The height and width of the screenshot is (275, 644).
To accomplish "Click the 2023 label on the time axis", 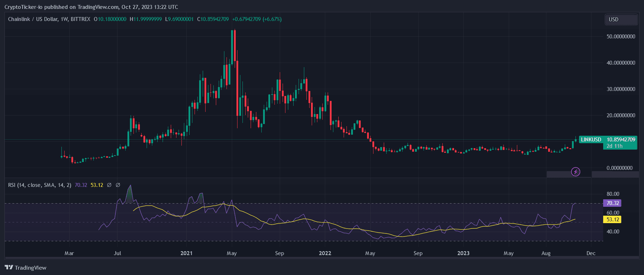I will tap(463, 253).
